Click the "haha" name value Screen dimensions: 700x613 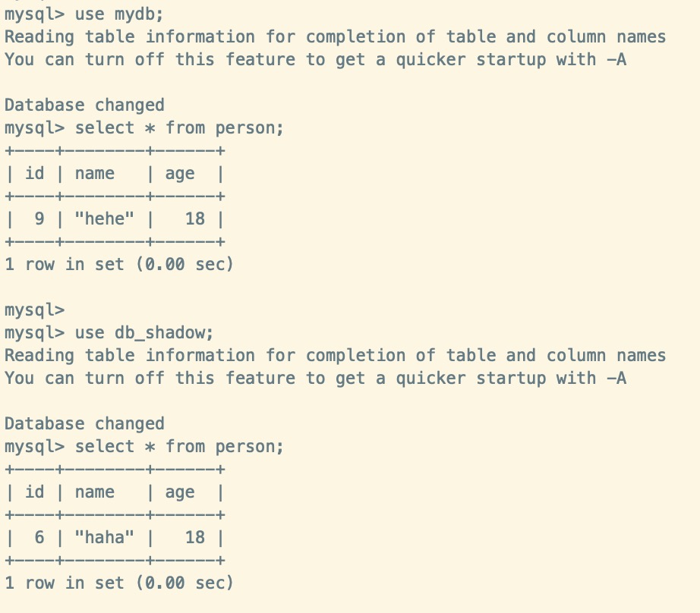click(x=105, y=538)
